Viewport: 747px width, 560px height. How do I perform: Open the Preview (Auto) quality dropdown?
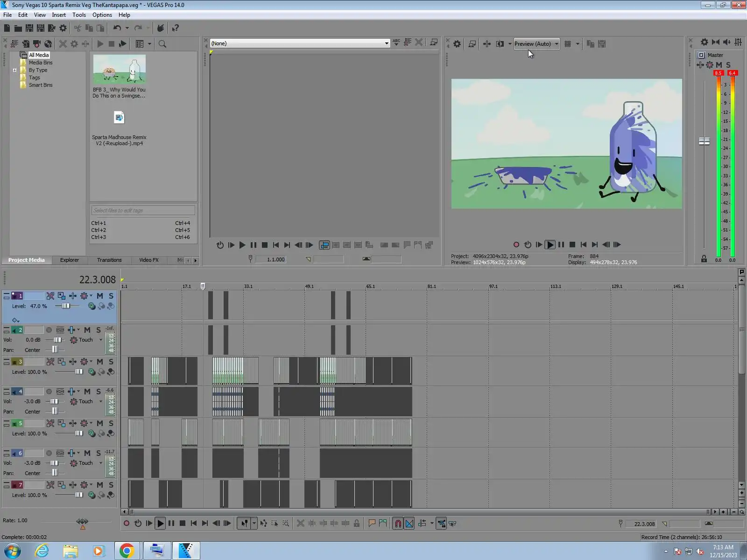(x=536, y=44)
